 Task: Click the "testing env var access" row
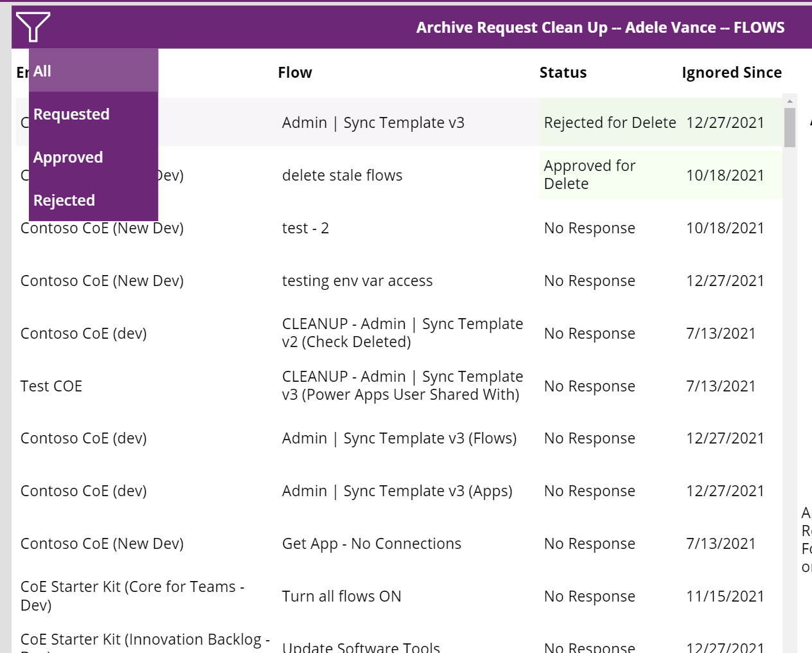358,280
